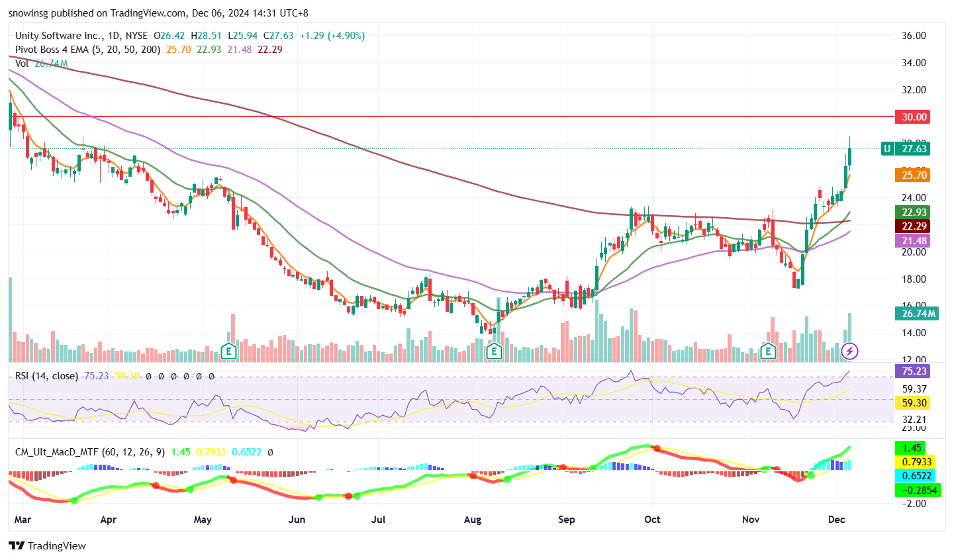This screenshot has width=954, height=560.
Task: Click the TradingView logo
Action: click(x=48, y=545)
